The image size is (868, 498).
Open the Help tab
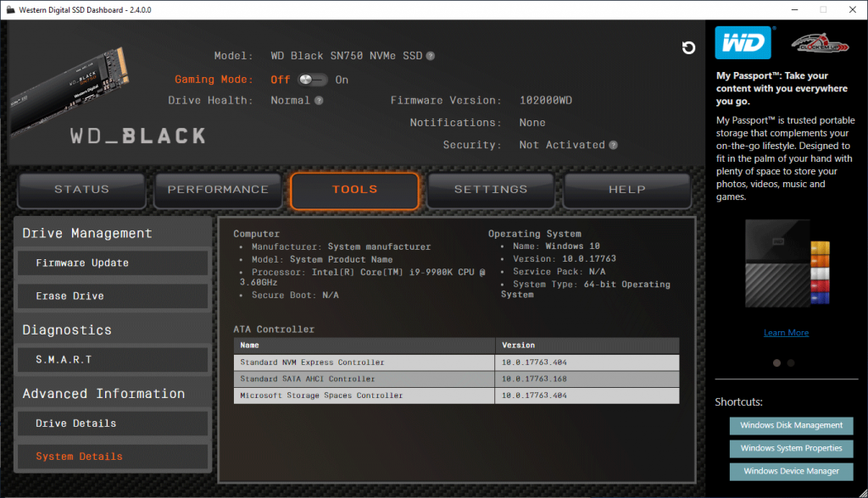(627, 190)
